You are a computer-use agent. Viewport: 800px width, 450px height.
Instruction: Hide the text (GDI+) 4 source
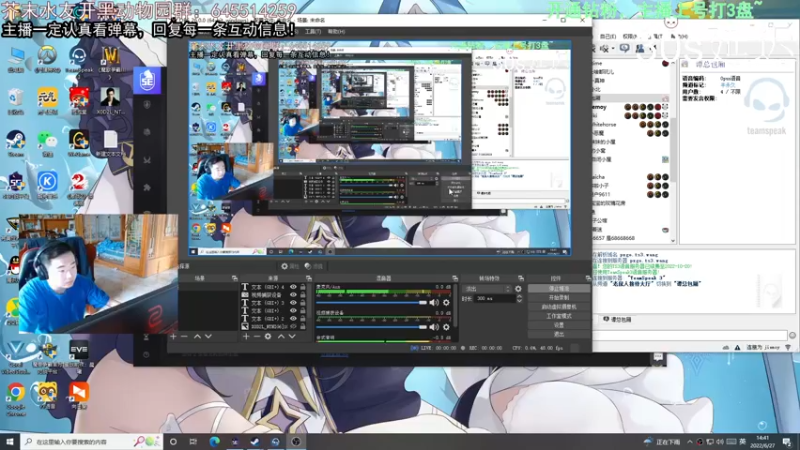tap(293, 287)
